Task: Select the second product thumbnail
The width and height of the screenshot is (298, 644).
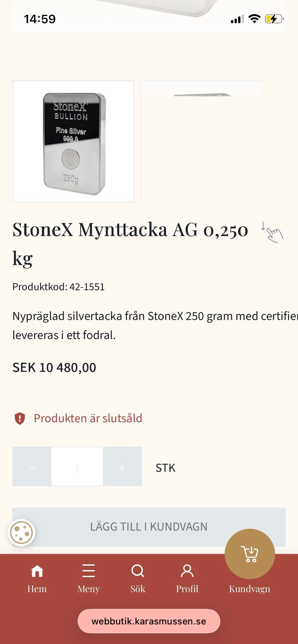Action: click(x=201, y=142)
